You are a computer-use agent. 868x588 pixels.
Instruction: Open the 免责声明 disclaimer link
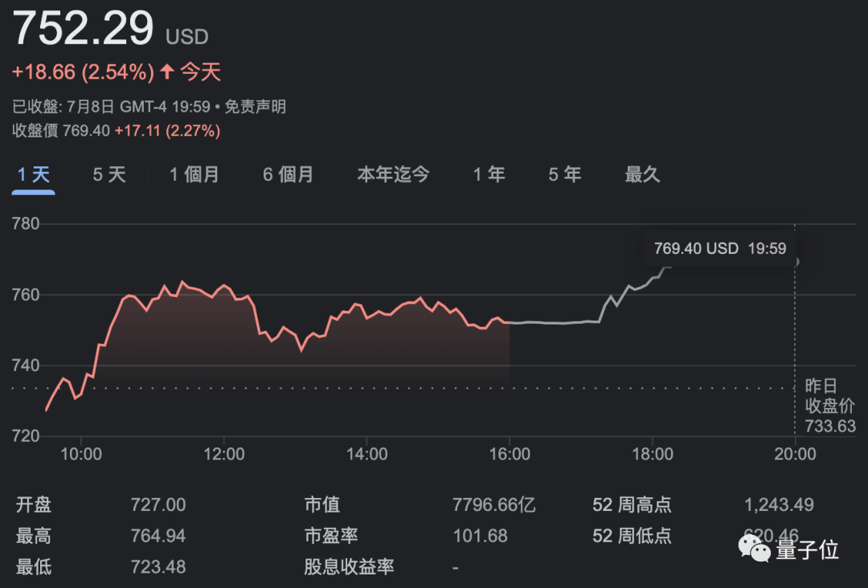pyautogui.click(x=255, y=107)
